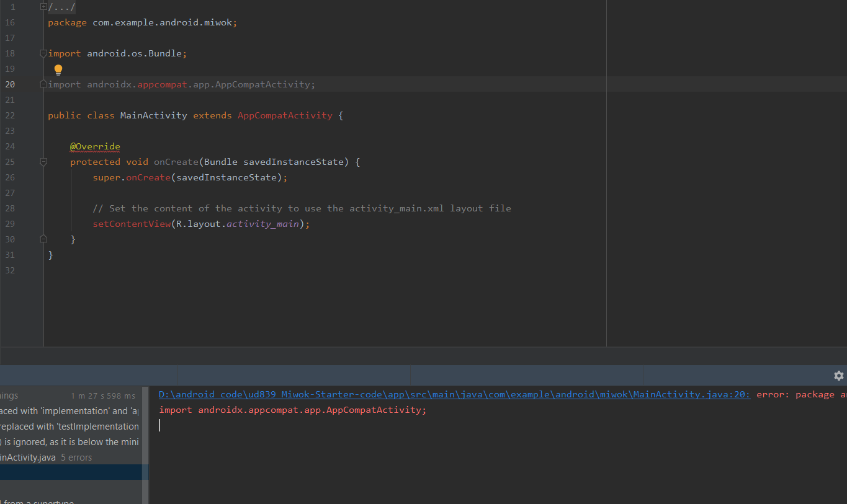This screenshot has height=504, width=847.
Task: Place cursor on setContentView in line 29
Action: [131, 224]
